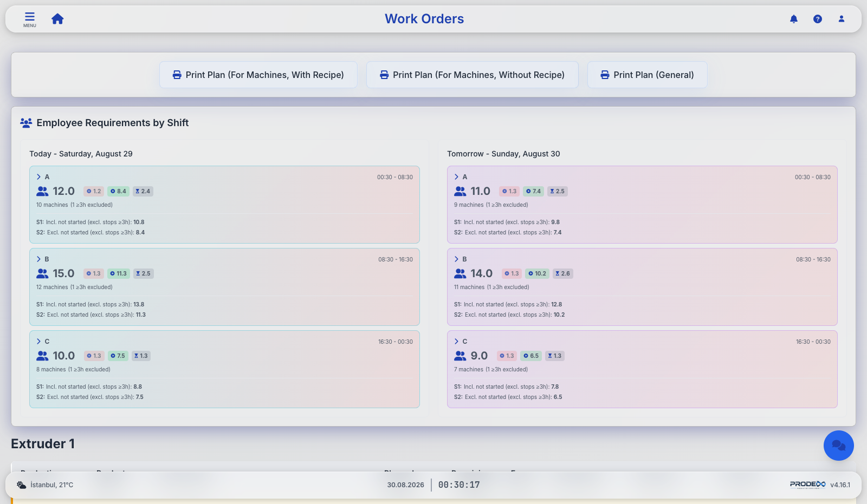The image size is (867, 504).
Task: Click the 16:30 - 00:30 time in today's shift C
Action: click(396, 342)
